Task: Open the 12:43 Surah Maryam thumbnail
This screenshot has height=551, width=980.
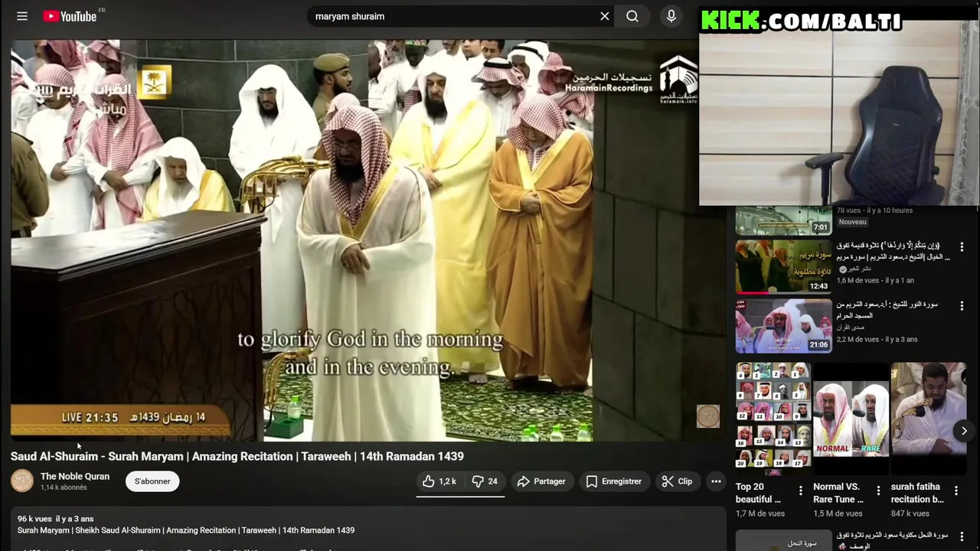Action: [784, 267]
